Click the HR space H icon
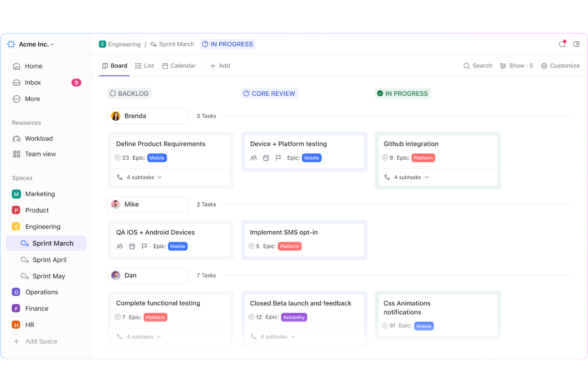Viewport: 588px width, 392px height. click(16, 325)
